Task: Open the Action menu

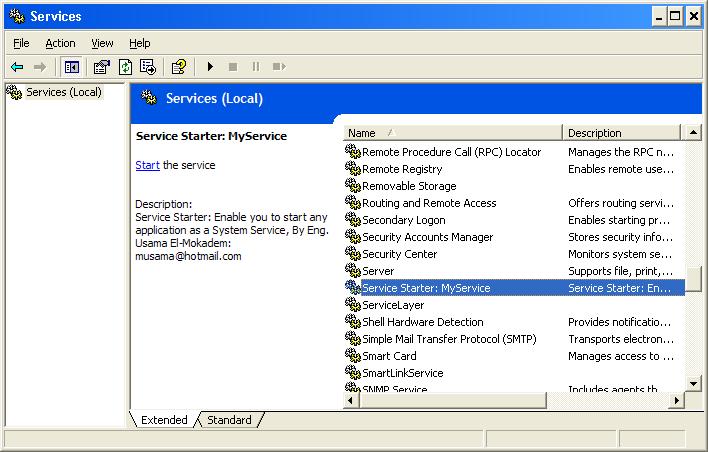Action: [x=60, y=43]
